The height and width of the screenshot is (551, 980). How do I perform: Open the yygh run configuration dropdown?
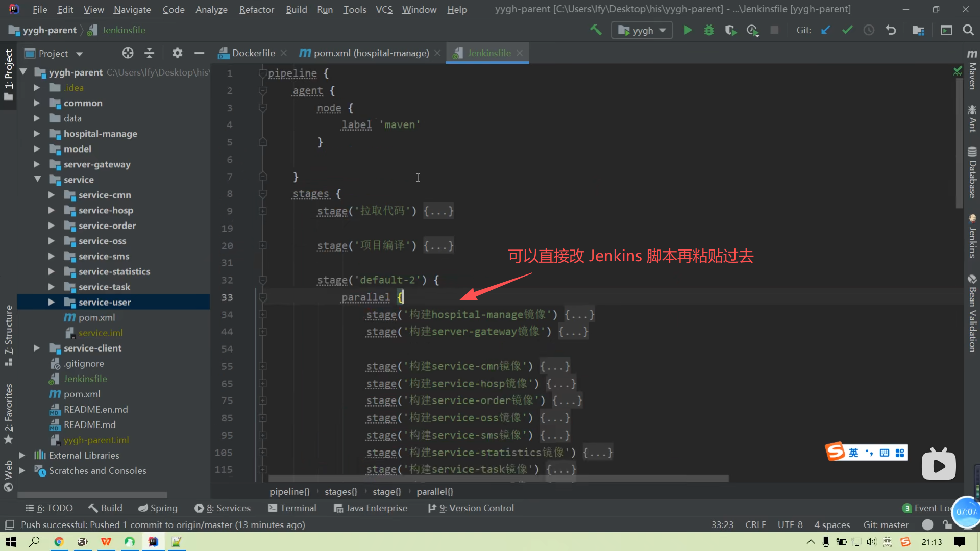(x=642, y=30)
